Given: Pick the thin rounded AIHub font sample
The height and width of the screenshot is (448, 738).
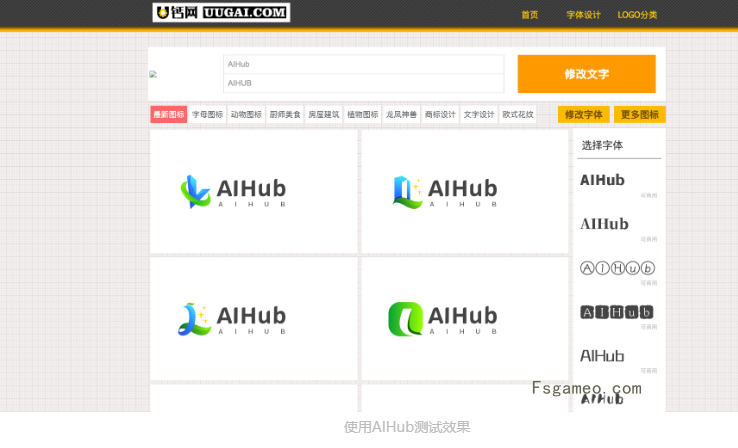Looking at the screenshot, I should pyautogui.click(x=602, y=356).
